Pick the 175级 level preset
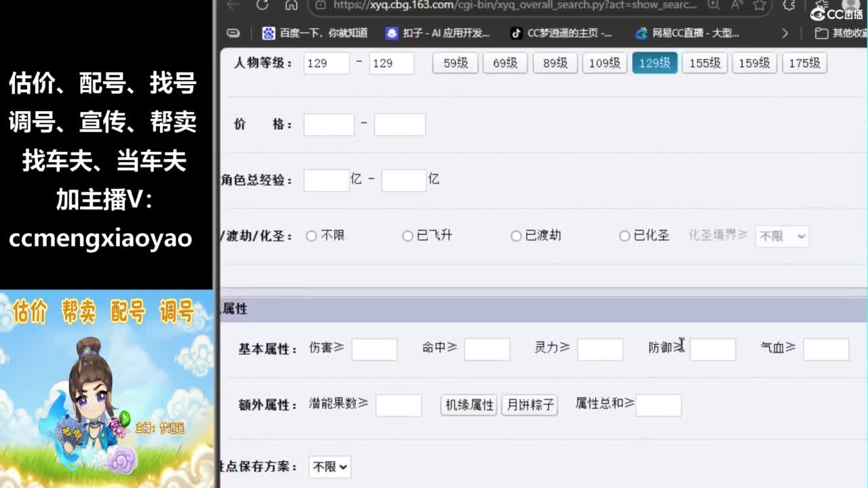This screenshot has width=868, height=488. 804,63
